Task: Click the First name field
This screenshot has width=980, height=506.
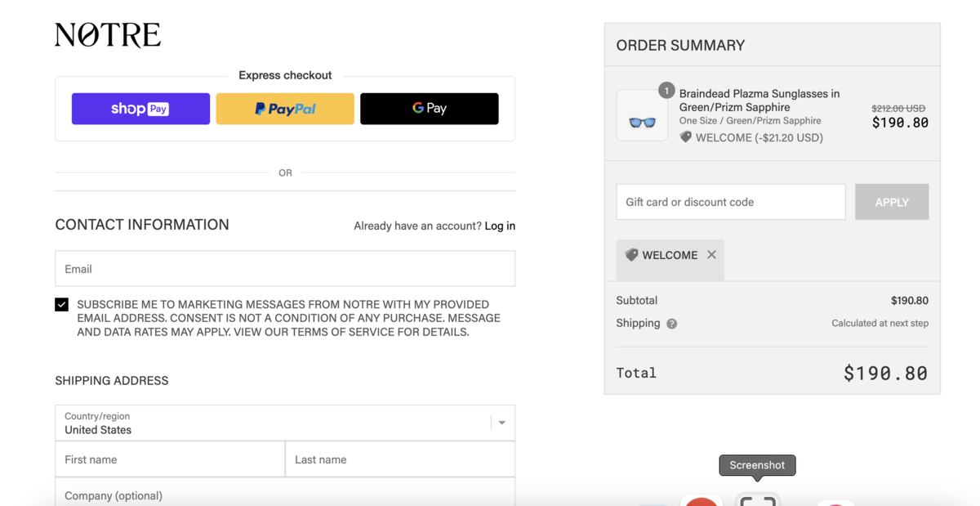Action: (170, 459)
